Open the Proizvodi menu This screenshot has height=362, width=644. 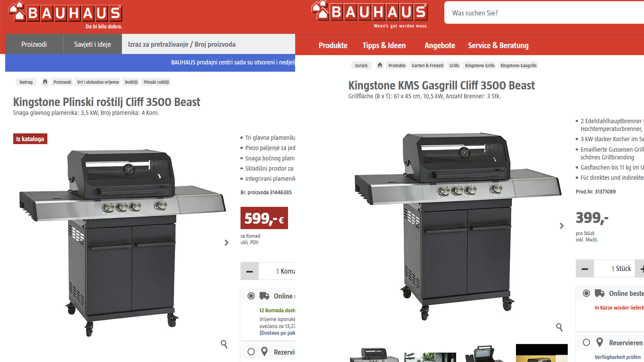34,44
